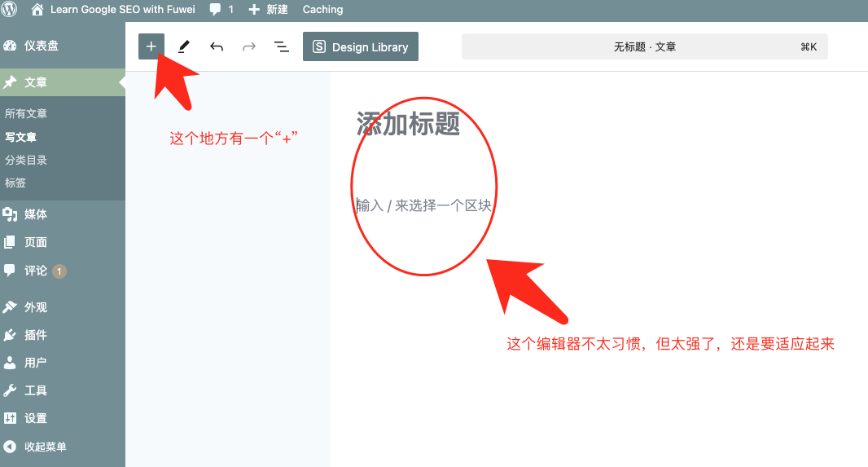The height and width of the screenshot is (467, 868).
Task: Click the WordPress logo in admin bar
Action: pyautogui.click(x=11, y=10)
